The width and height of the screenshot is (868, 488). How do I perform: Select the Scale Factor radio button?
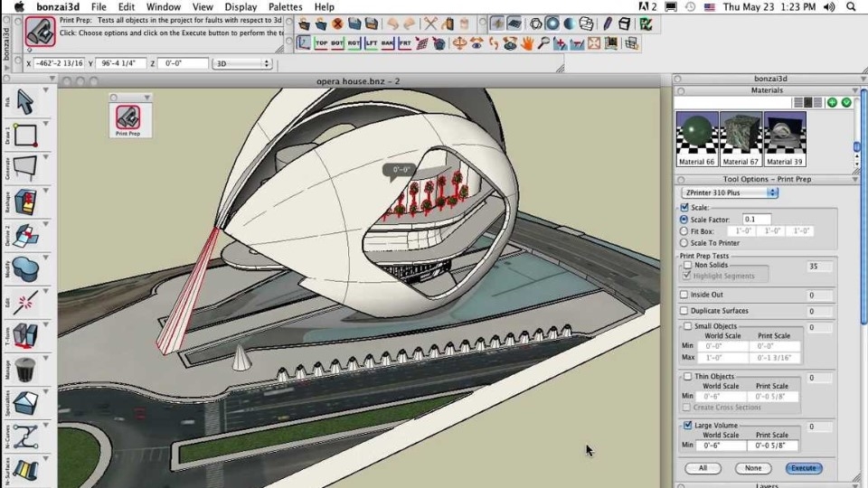pos(684,220)
